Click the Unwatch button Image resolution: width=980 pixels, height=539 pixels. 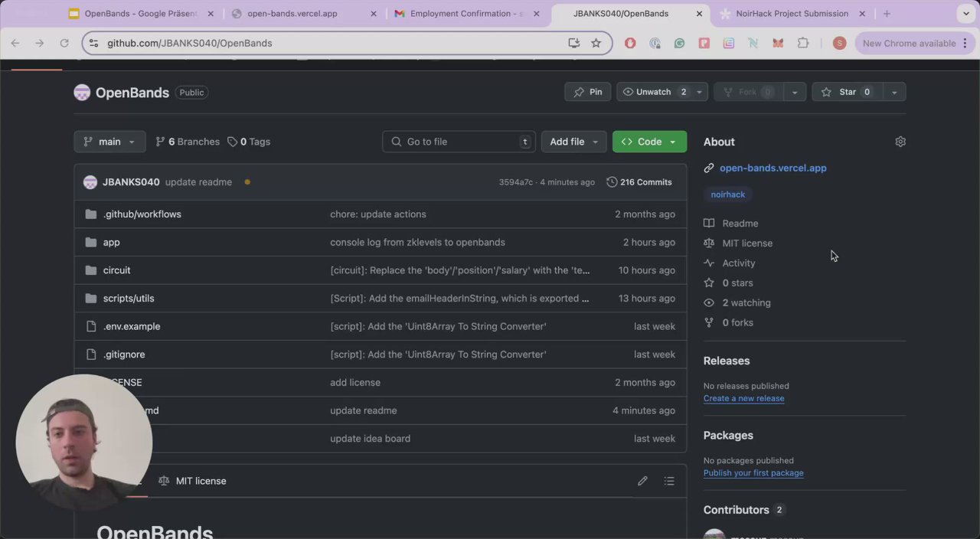(x=654, y=92)
